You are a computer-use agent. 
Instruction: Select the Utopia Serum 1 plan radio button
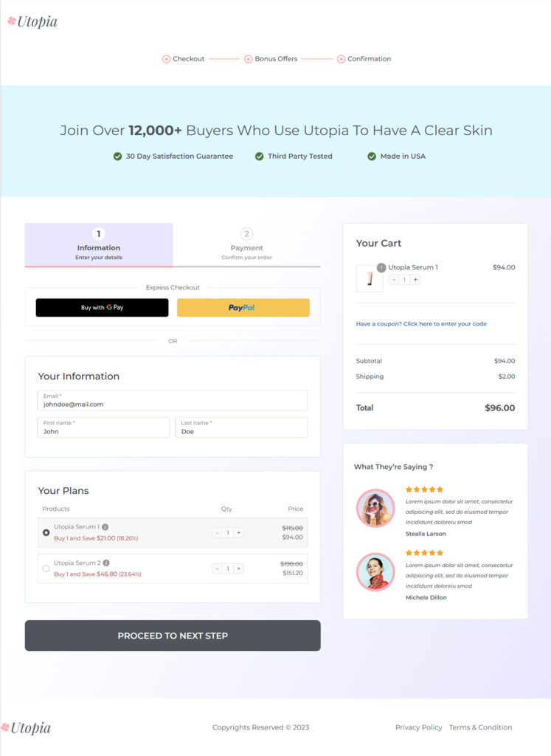(46, 533)
